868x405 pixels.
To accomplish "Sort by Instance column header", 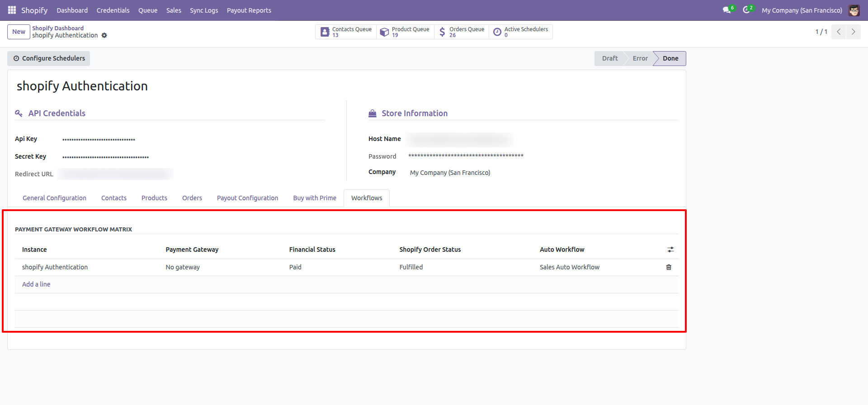I will (34, 250).
